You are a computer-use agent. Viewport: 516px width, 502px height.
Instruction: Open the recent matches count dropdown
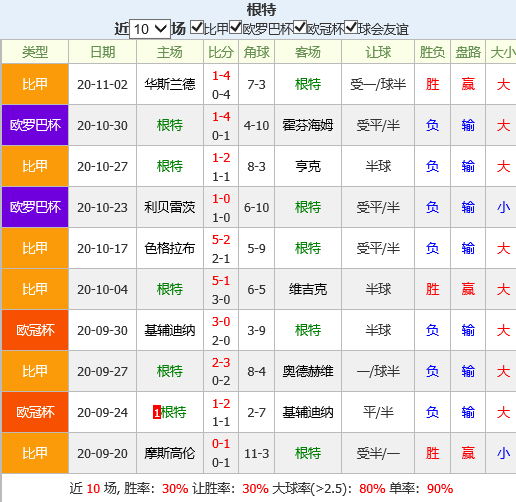coord(150,29)
